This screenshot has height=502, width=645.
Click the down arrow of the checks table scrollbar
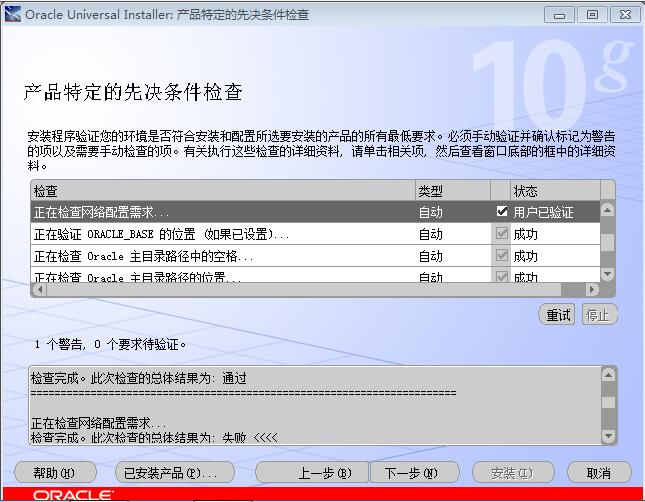click(608, 274)
